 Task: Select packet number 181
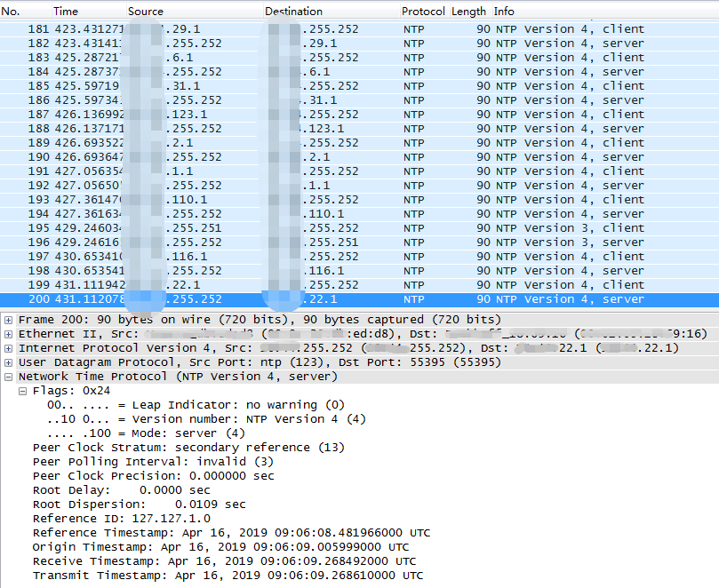pos(359,29)
